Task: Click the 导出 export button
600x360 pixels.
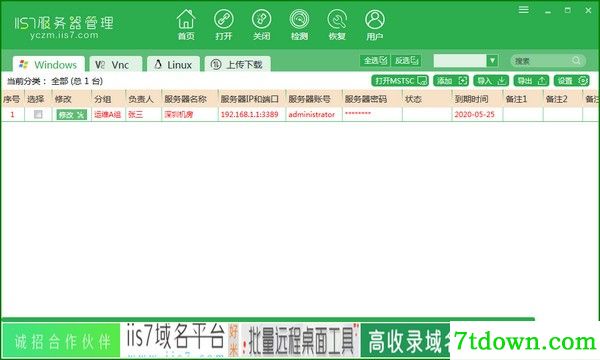Action: 531,81
